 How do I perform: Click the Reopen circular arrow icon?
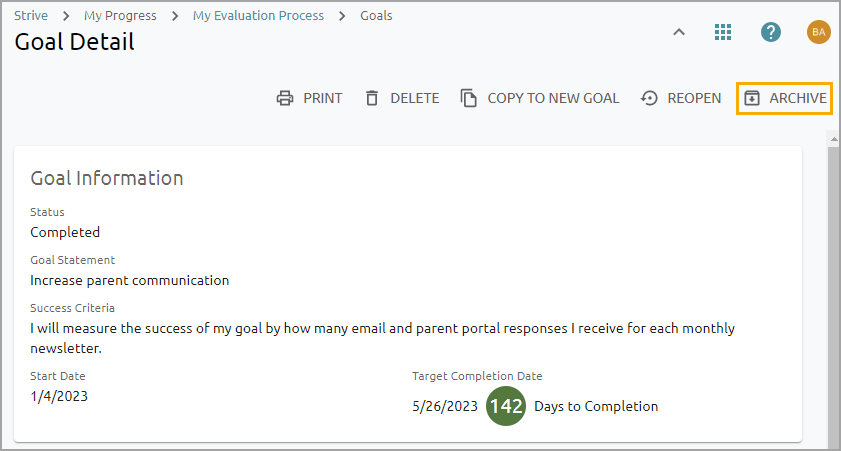pos(649,98)
